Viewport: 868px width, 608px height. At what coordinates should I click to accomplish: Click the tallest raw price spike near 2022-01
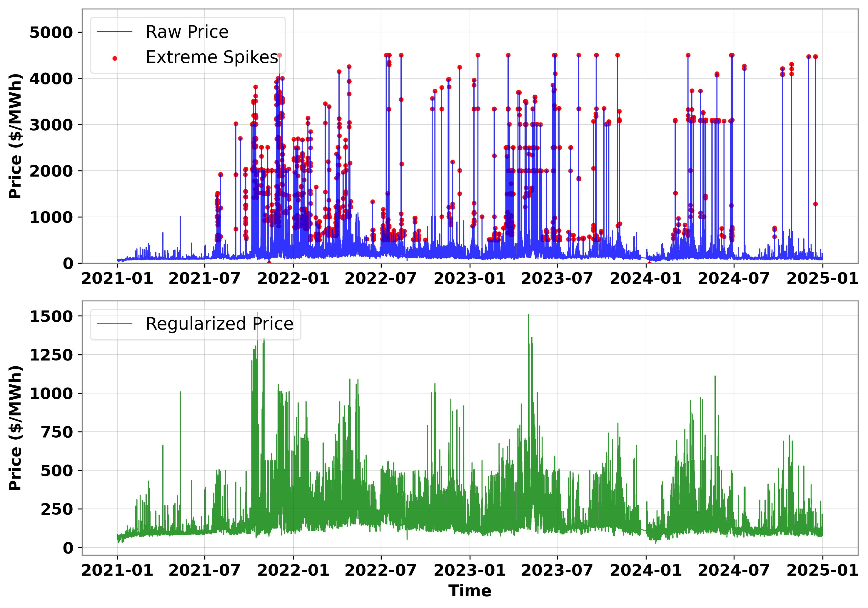coord(280,56)
